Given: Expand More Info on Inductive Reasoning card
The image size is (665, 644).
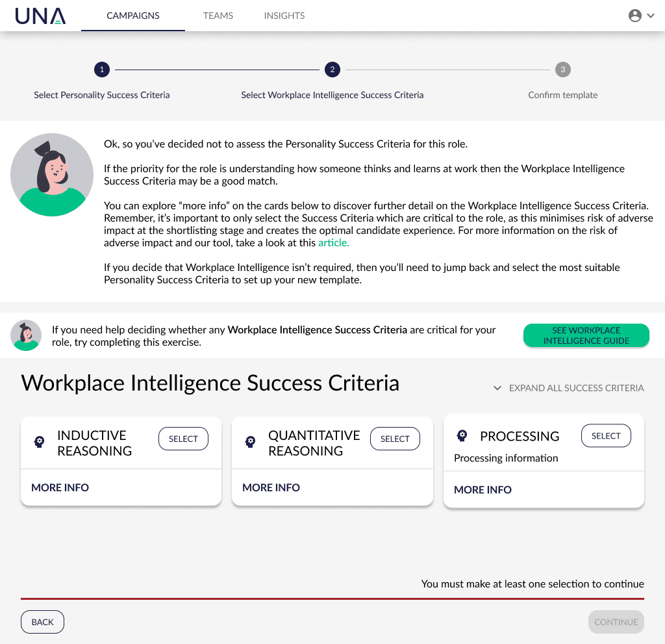Looking at the screenshot, I should coord(60,487).
